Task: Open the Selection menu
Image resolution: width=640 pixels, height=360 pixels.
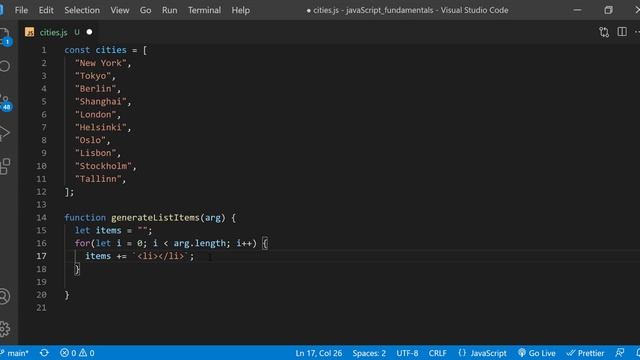Action: pos(82,10)
